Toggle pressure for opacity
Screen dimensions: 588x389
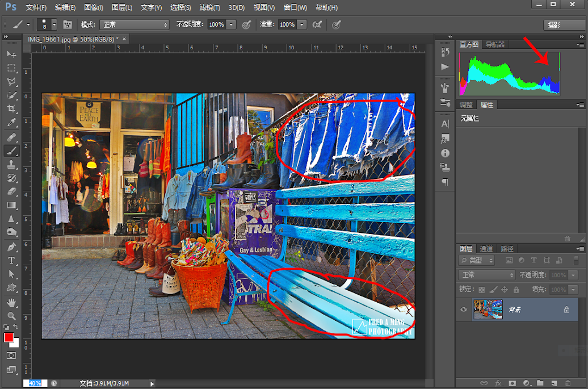(x=246, y=25)
